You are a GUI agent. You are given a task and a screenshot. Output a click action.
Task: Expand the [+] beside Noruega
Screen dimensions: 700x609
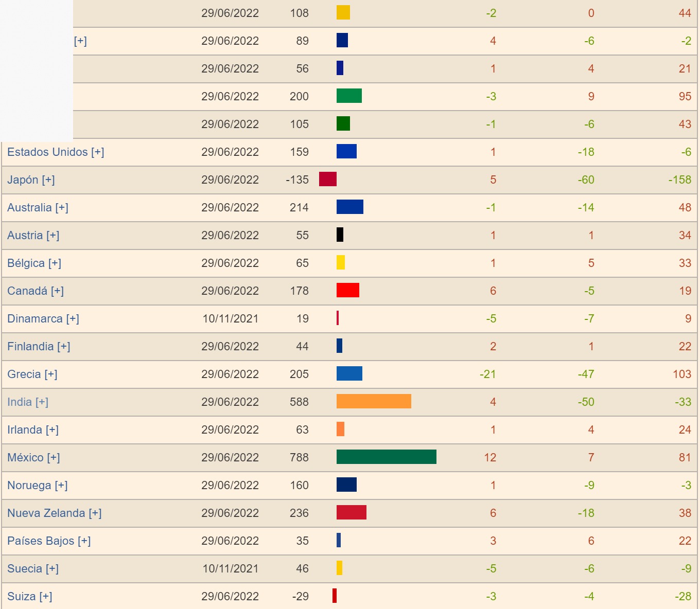(61, 486)
